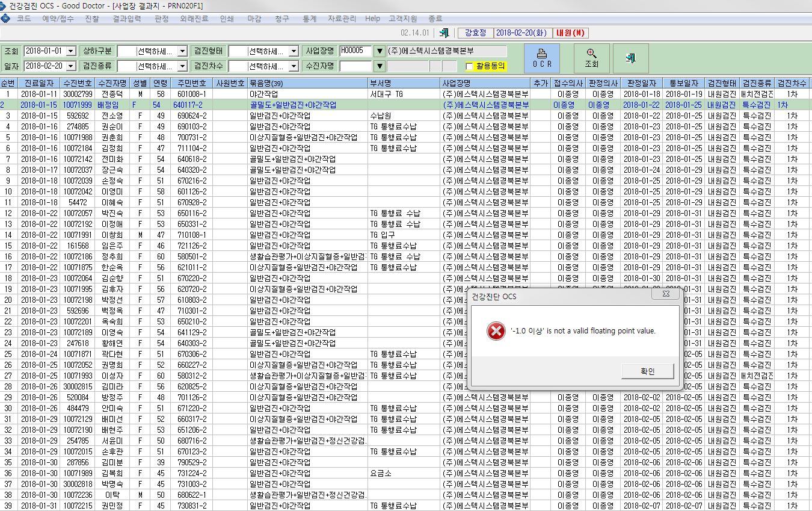Toggle the 활용동의 checkbox

pos(470,66)
